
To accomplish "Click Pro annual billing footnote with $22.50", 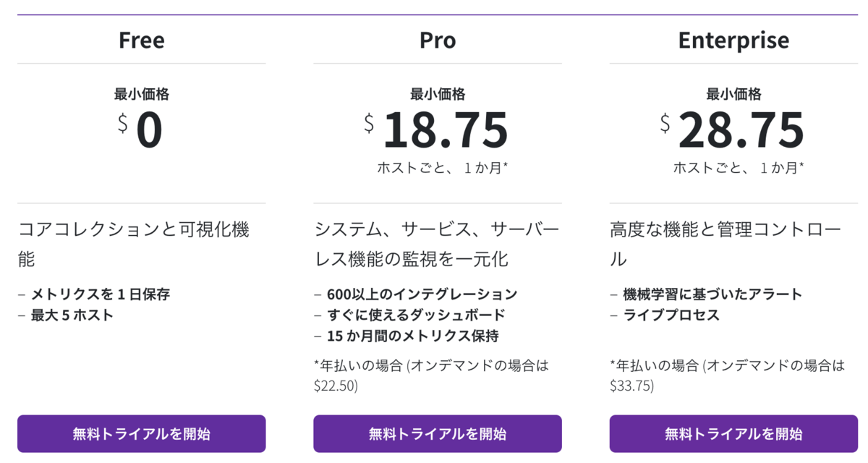I will tap(431, 375).
